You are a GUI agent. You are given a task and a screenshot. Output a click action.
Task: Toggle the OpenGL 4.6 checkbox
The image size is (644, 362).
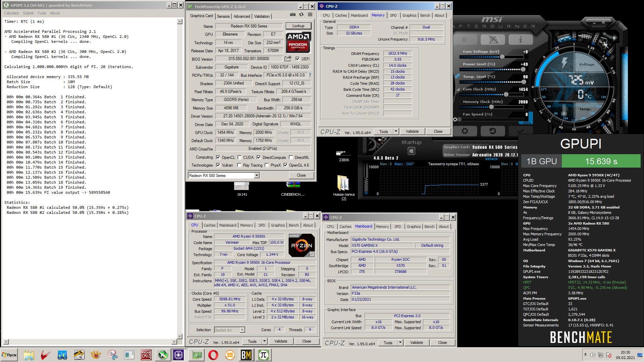coord(285,165)
